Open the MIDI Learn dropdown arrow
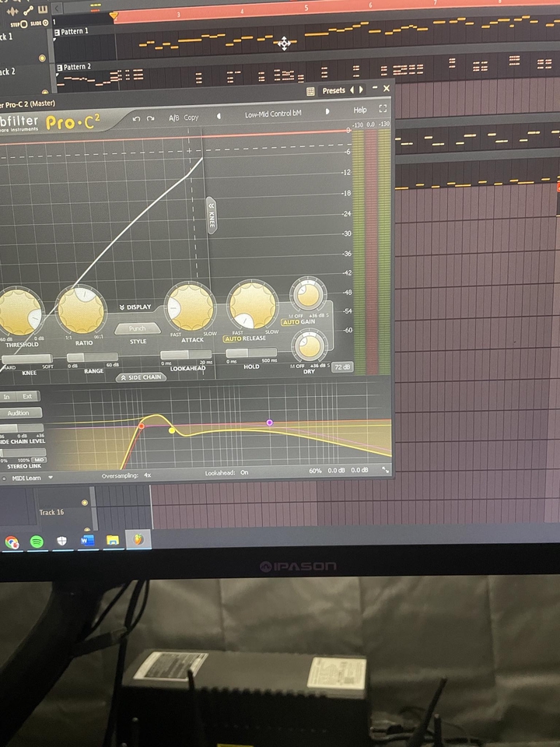This screenshot has height=747, width=560. [51, 477]
